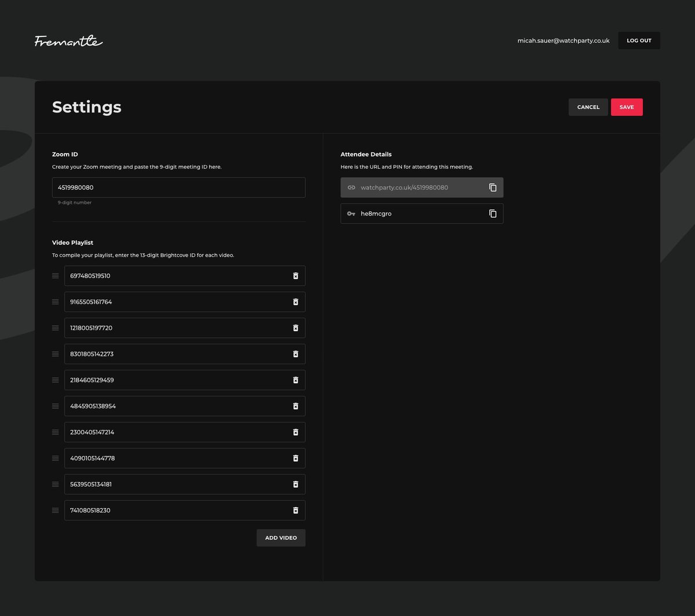This screenshot has height=616, width=695.
Task: Edit the video ID field 4845905138954
Action: (185, 406)
